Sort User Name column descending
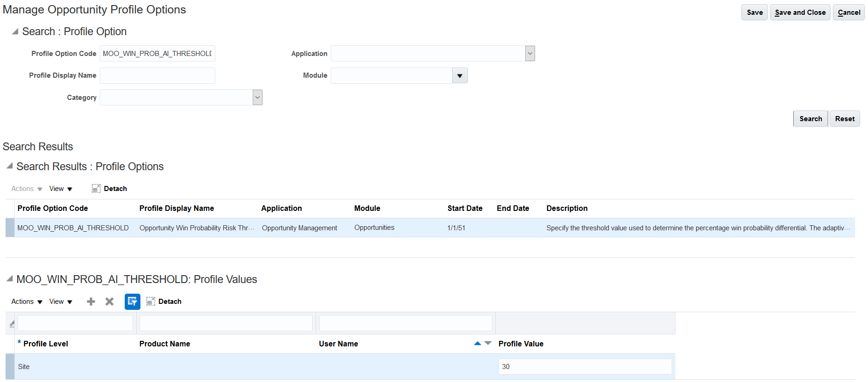This screenshot has width=868, height=382. click(x=488, y=343)
